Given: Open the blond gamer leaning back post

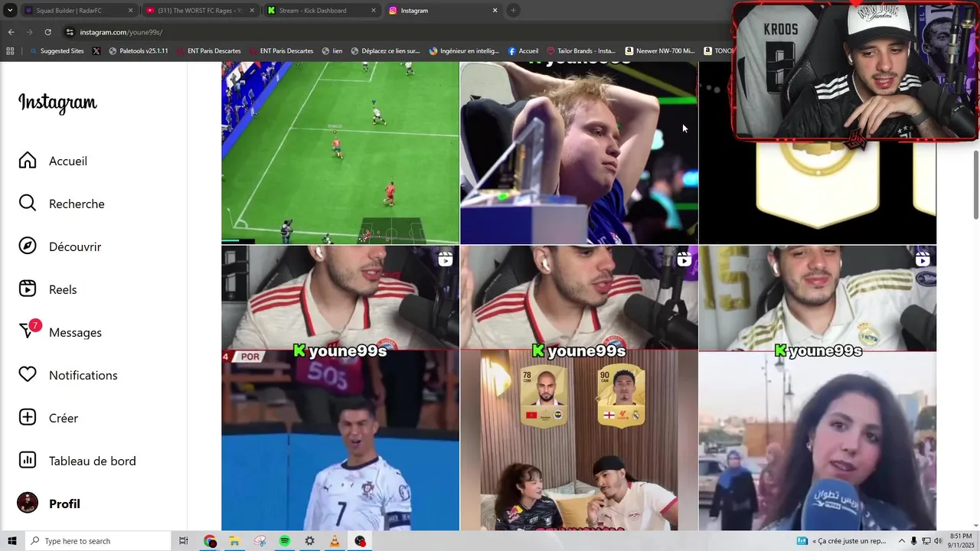Looking at the screenshot, I should [x=579, y=153].
